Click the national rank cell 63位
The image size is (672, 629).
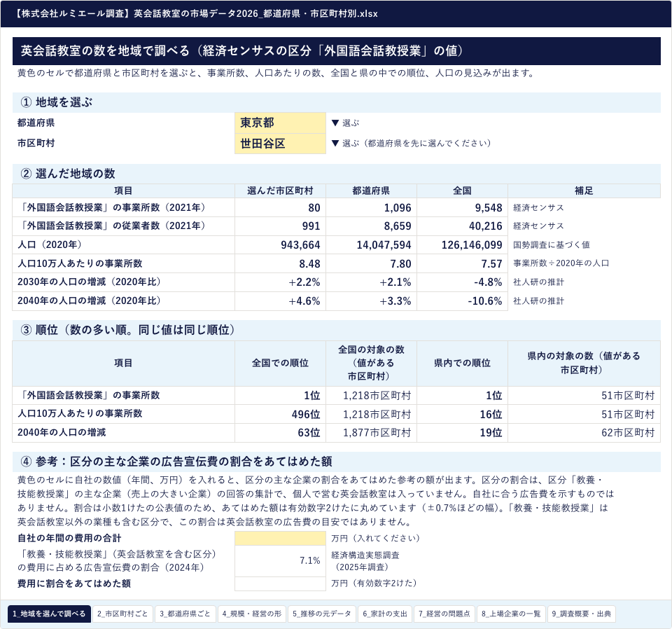(x=280, y=433)
